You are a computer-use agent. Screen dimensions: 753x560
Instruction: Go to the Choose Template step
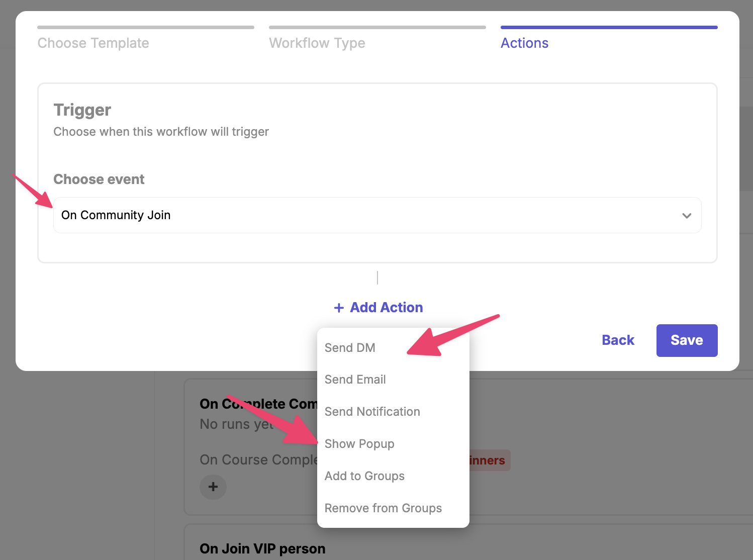tap(93, 43)
